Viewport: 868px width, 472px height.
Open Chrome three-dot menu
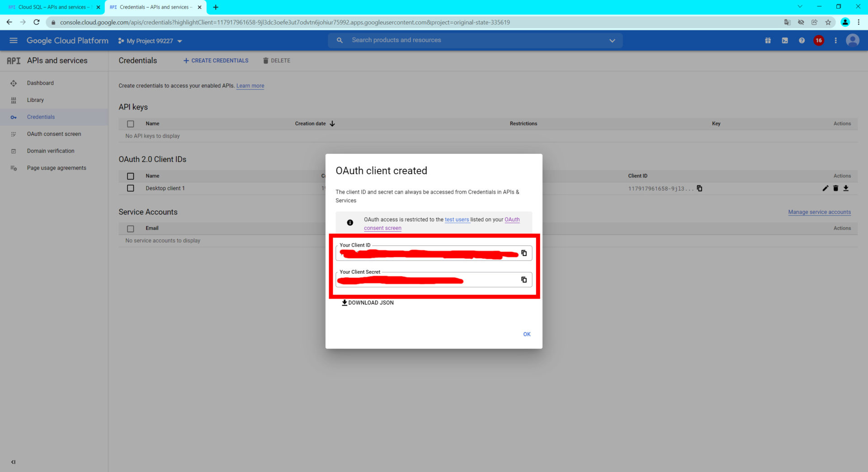point(859,22)
